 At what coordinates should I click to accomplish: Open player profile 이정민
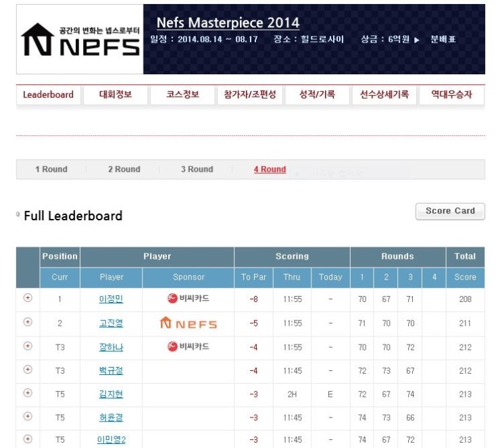point(111,299)
